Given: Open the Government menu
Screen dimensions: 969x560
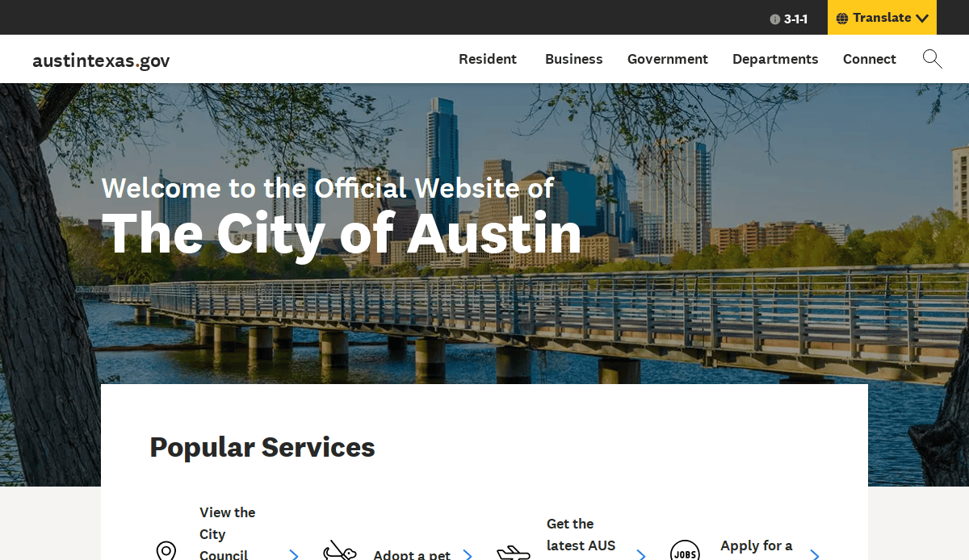Looking at the screenshot, I should [x=668, y=59].
